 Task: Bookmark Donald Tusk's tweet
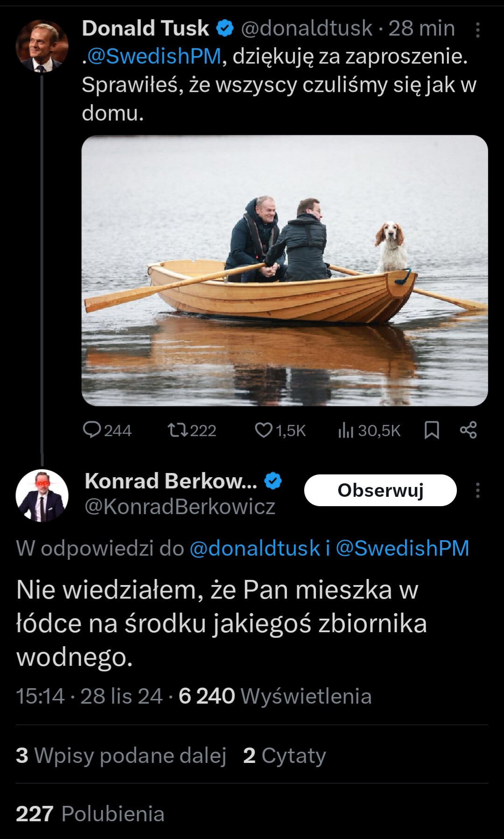pos(432,430)
